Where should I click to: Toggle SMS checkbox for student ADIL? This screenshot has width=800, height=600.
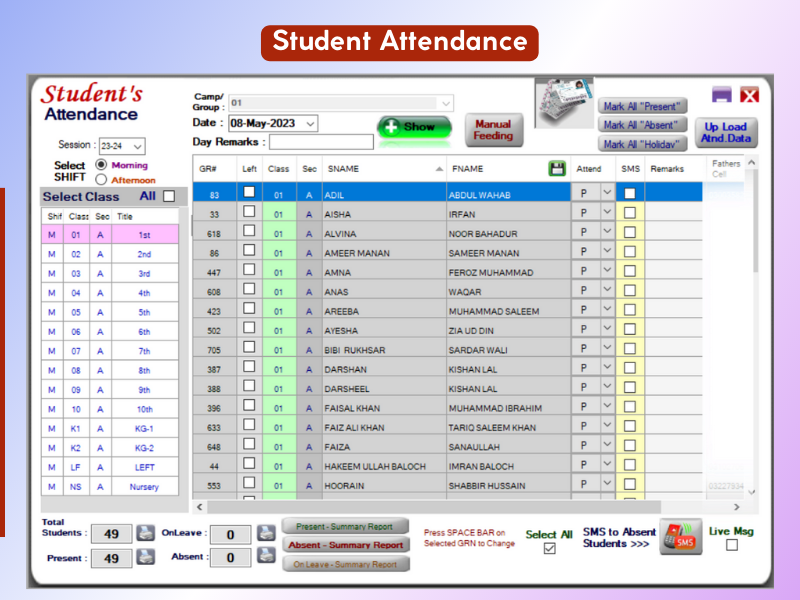coord(629,194)
